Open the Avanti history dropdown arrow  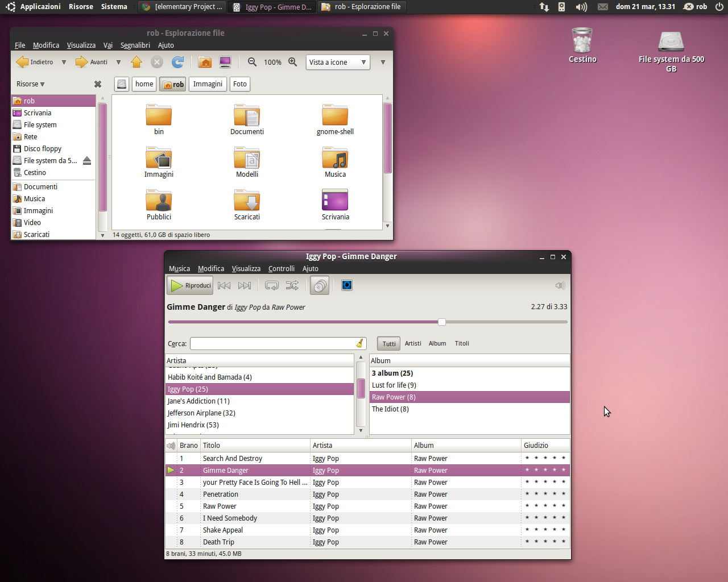[x=118, y=62]
